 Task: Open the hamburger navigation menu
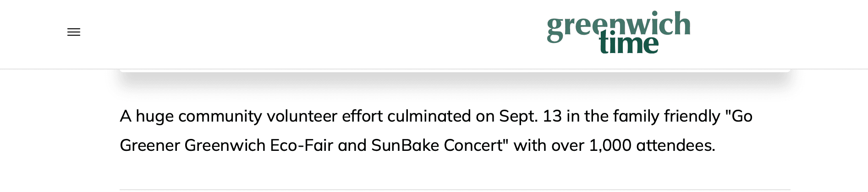(x=74, y=32)
